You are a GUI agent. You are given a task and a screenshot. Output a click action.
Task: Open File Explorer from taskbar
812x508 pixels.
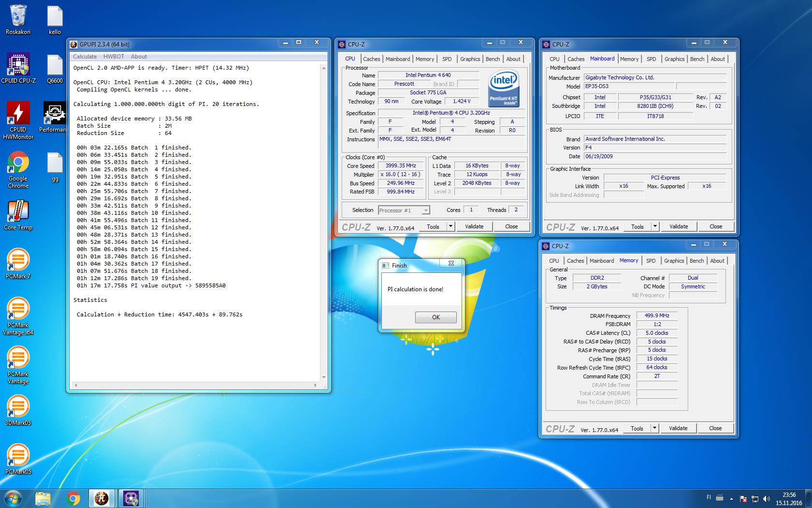(x=43, y=498)
